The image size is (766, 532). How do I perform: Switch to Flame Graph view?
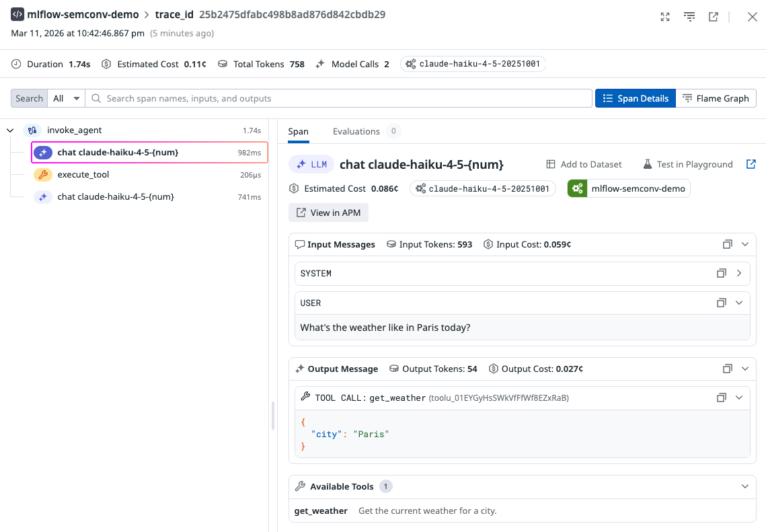(x=716, y=98)
